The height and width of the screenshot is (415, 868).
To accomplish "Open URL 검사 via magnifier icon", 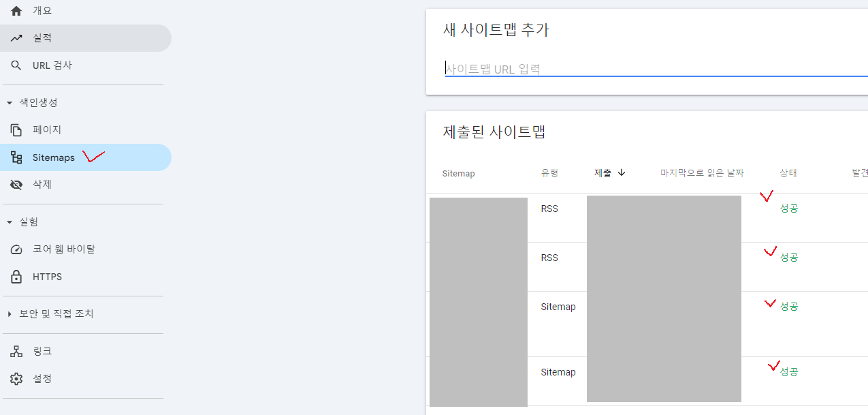I will [16, 65].
